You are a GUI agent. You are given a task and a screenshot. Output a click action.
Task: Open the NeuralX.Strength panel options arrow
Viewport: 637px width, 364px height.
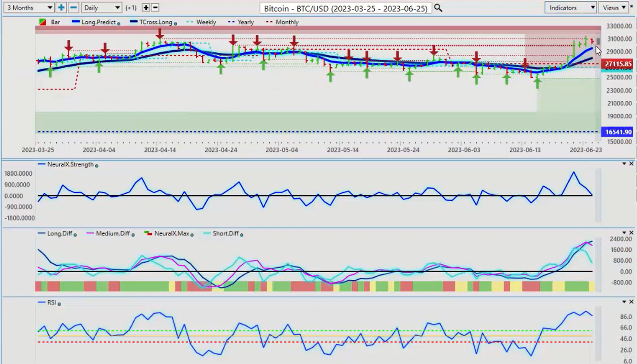coord(625,164)
